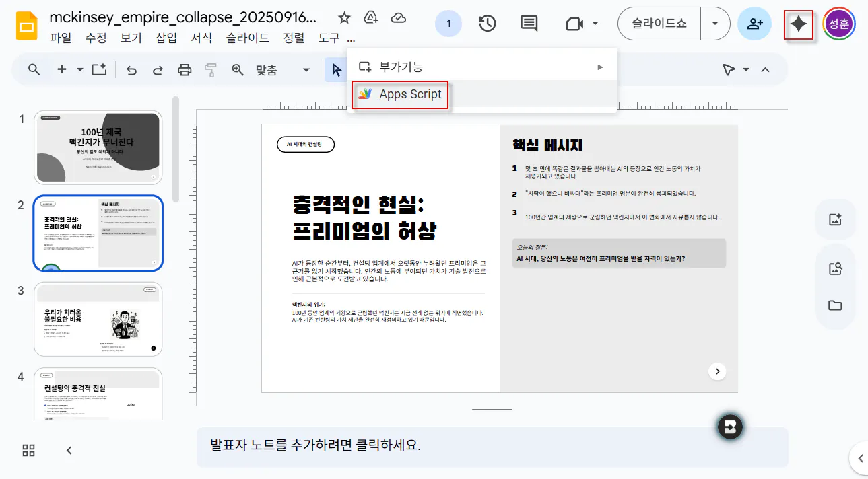This screenshot has height=479, width=868.
Task: Expand the 슬라이드쇼 dropdown arrow
Action: coord(715,24)
